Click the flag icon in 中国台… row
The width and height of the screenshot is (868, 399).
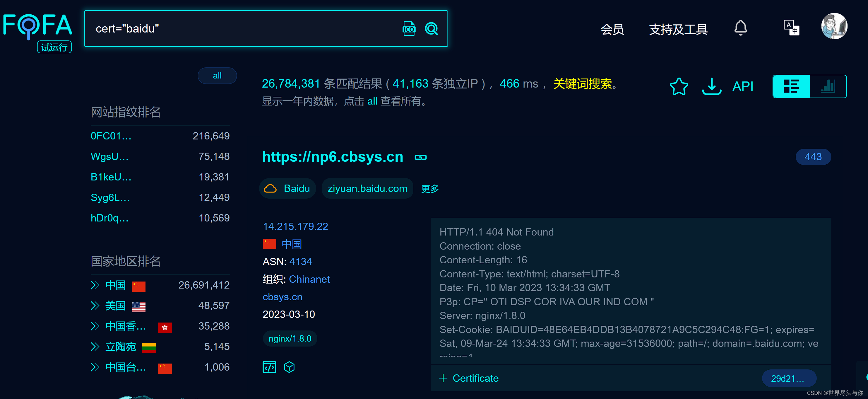165,368
